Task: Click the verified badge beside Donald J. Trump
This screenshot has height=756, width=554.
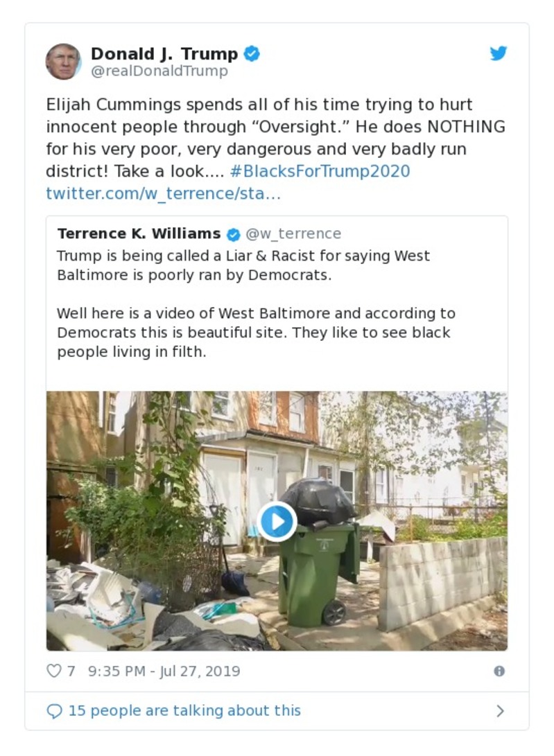Action: coord(252,54)
